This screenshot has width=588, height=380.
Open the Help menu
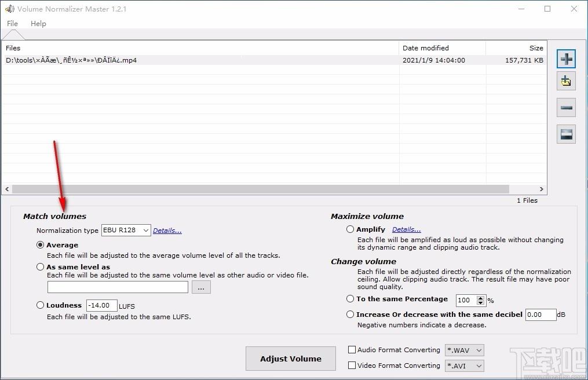[x=38, y=24]
